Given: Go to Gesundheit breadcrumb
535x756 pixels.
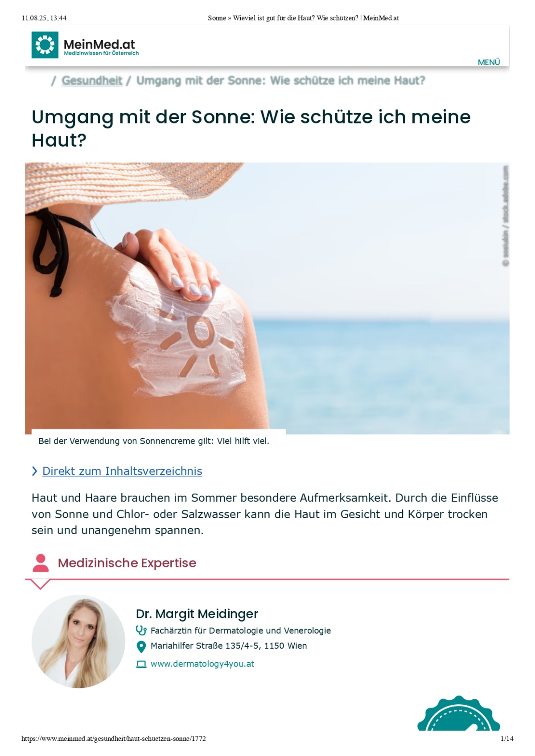Looking at the screenshot, I should [x=92, y=81].
